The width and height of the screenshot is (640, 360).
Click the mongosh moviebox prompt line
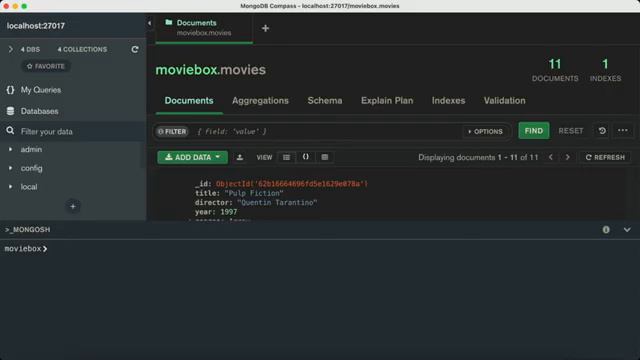[x=26, y=249]
